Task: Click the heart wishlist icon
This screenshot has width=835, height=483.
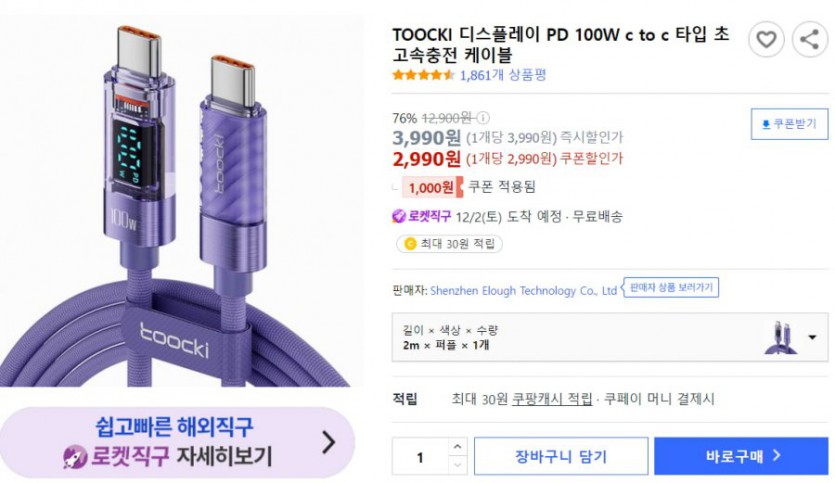Action: click(766, 40)
